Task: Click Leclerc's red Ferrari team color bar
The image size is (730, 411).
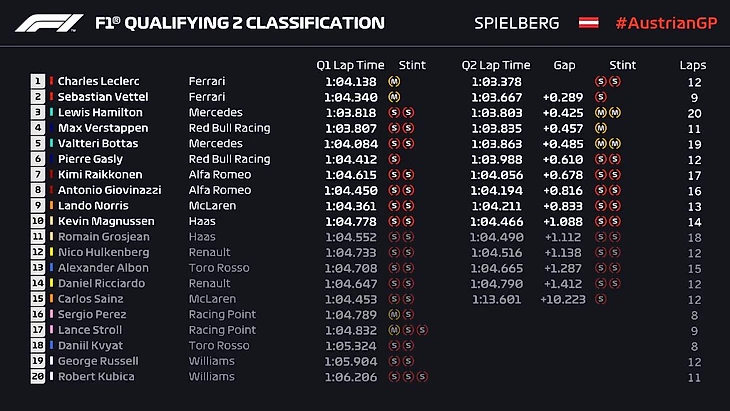Action: (51, 81)
